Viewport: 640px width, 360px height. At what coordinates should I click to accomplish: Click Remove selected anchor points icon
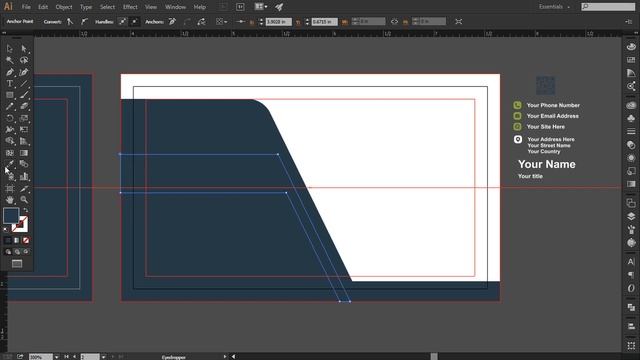point(172,22)
